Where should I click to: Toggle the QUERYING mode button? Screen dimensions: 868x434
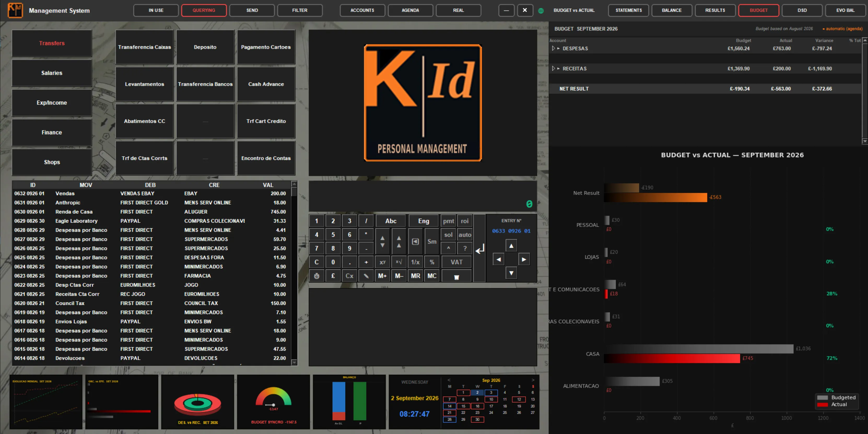click(204, 10)
